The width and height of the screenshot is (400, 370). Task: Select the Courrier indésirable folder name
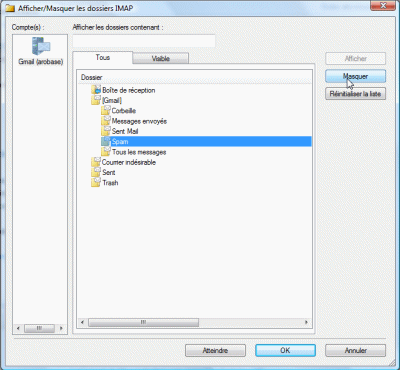[129, 162]
